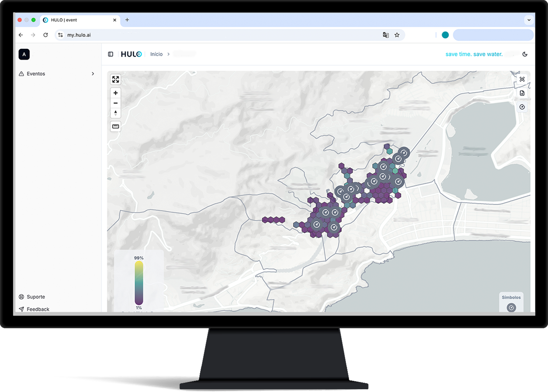Screen dimensions: 548x392
Task: Activate the ruler measurement tool
Action: click(115, 126)
